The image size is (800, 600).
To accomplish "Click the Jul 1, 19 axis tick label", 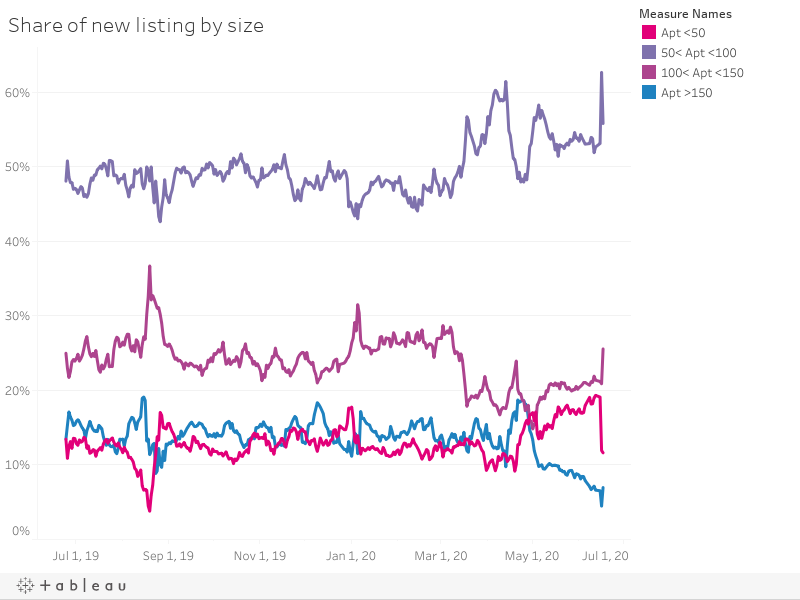I will click(x=76, y=556).
